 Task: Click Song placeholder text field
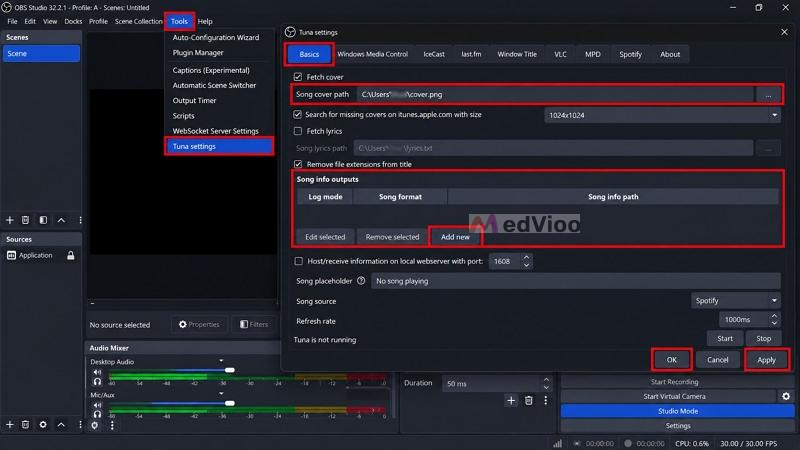576,281
